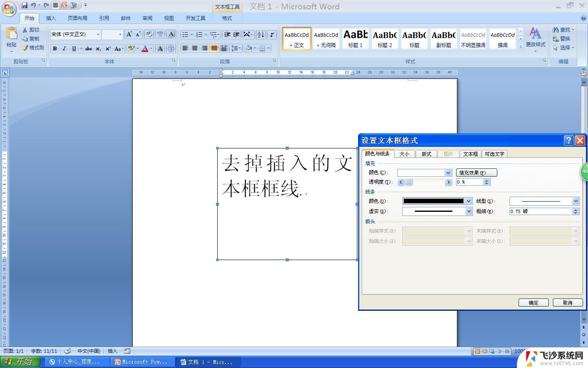
Task: Click Fill Effects button
Action: (x=477, y=173)
